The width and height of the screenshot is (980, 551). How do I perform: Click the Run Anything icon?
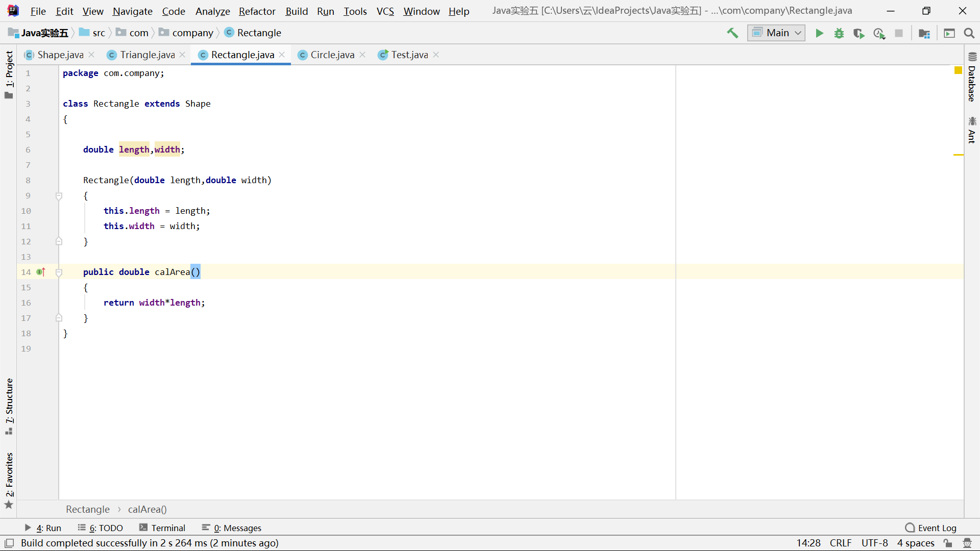click(x=949, y=33)
